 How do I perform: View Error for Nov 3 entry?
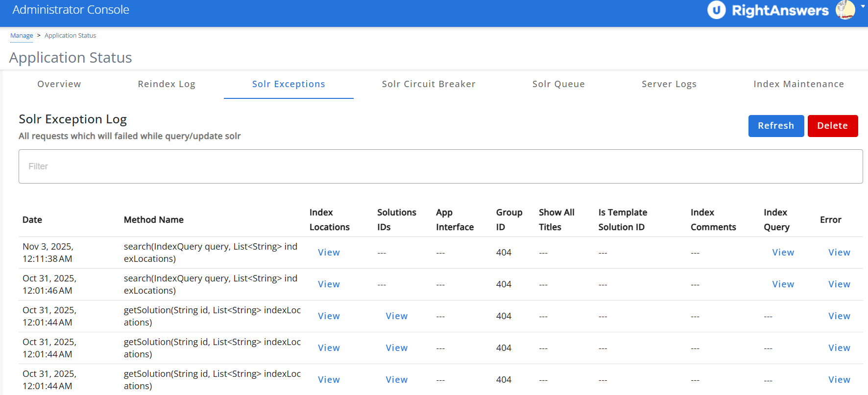pos(839,253)
